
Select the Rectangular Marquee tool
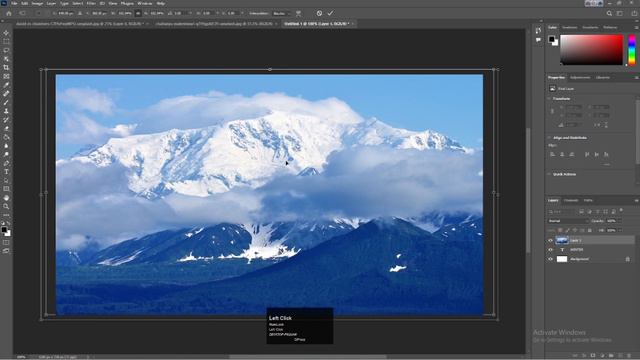coord(6,42)
